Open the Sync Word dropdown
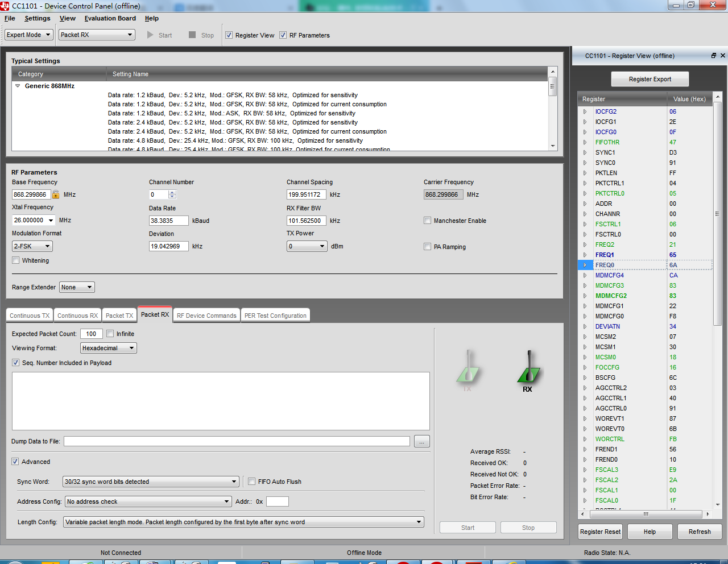Viewport: 728px width, 564px height. click(x=151, y=482)
